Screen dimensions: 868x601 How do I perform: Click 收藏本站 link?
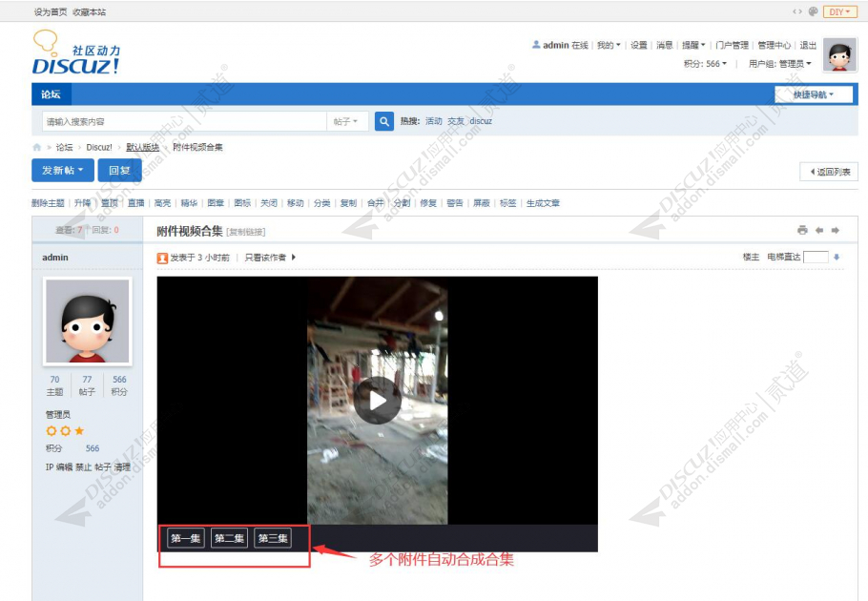tap(89, 12)
